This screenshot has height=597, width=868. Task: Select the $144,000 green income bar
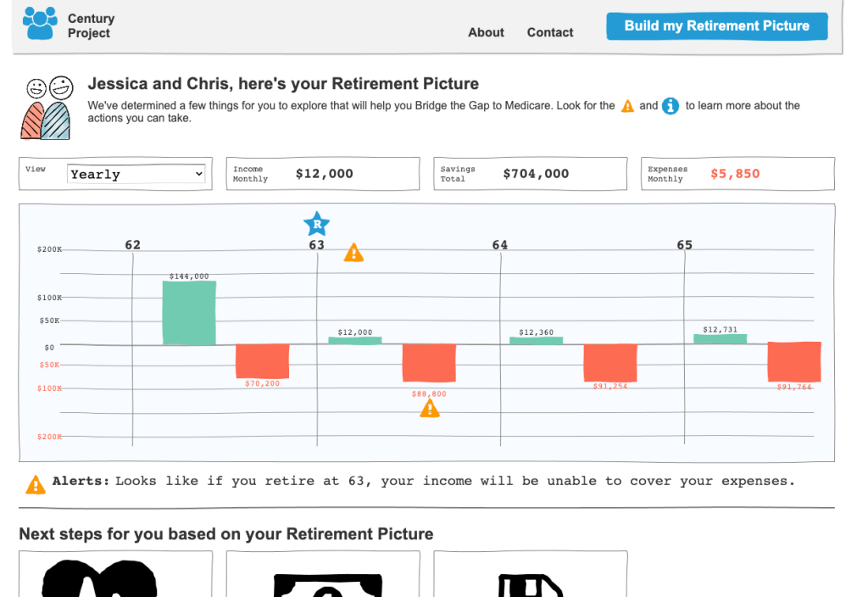(x=189, y=313)
